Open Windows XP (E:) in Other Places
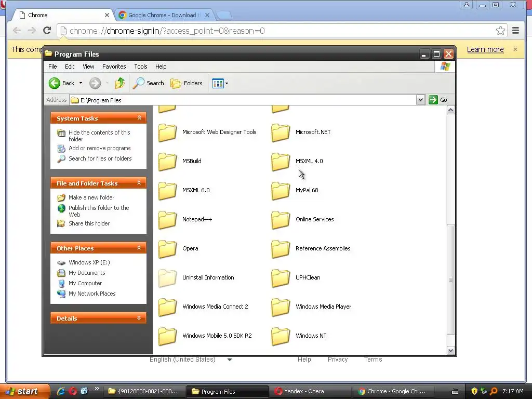This screenshot has width=532, height=399. click(x=89, y=262)
